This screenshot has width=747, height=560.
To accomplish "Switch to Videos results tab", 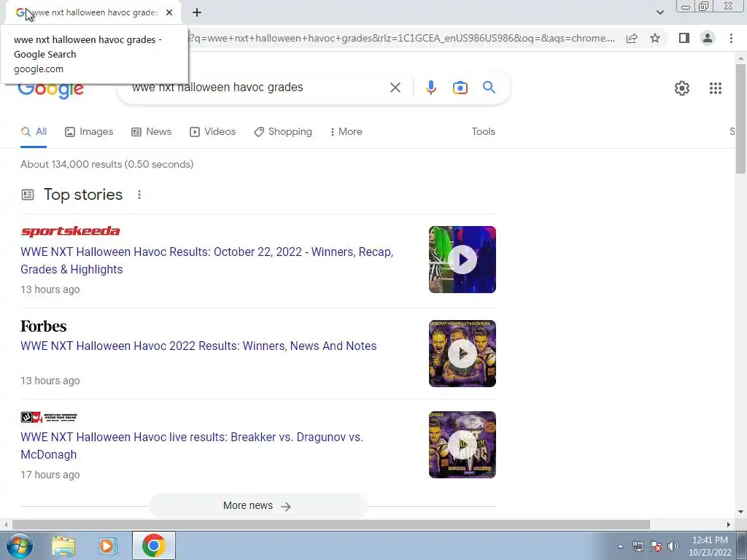I will 212,131.
